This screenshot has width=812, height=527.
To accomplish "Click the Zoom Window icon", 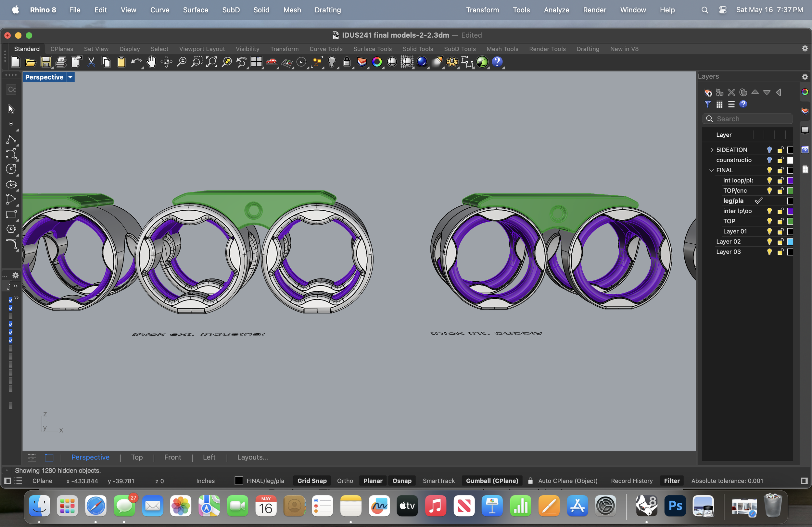I will point(197,62).
